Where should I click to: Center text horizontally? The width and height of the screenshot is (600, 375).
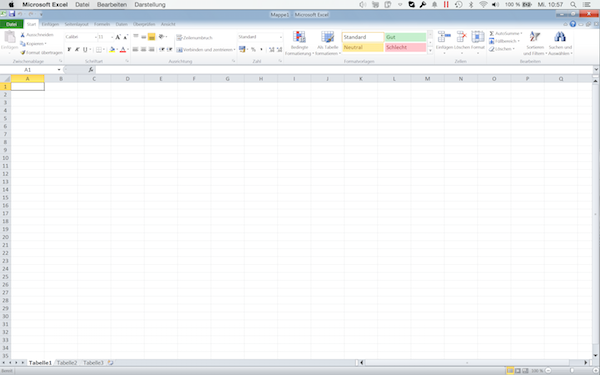[x=143, y=49]
